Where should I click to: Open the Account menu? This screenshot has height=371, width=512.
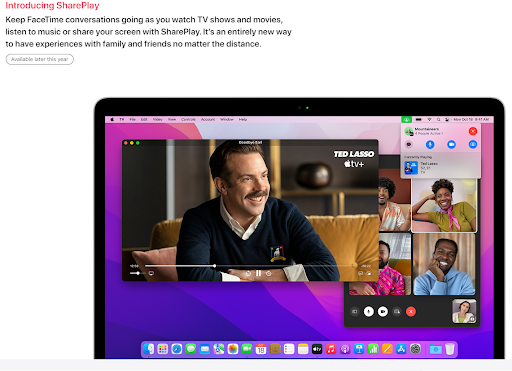click(208, 119)
